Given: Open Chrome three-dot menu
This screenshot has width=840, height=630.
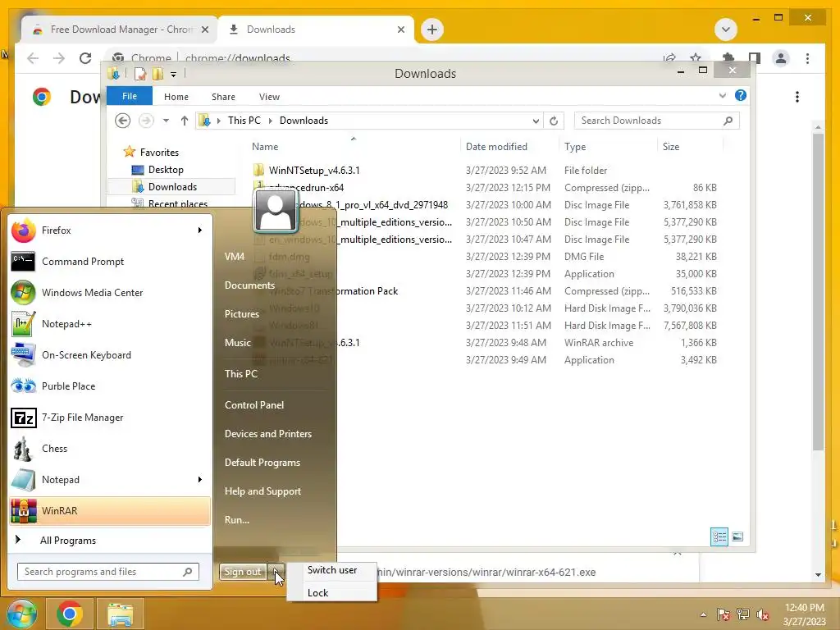Looking at the screenshot, I should point(807,58).
